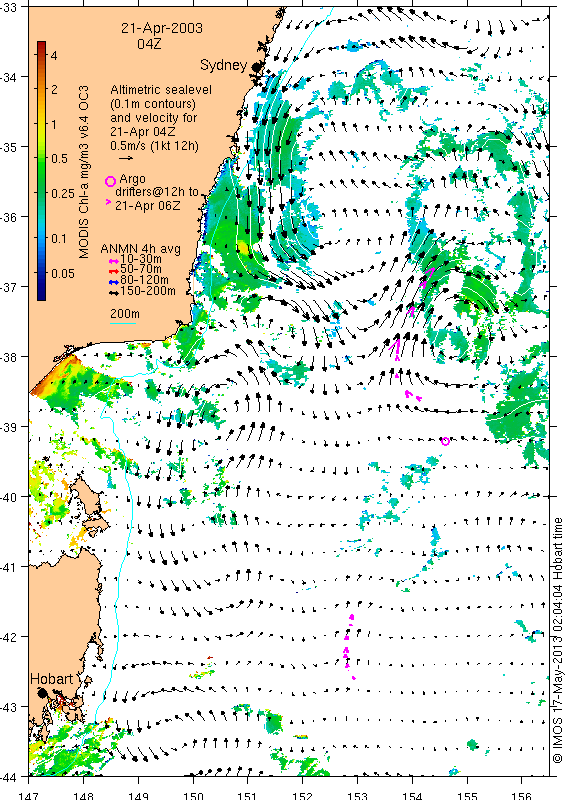Click the date text 21-Apr-2003
Viewport: 570px width, 800px height.
[x=162, y=28]
